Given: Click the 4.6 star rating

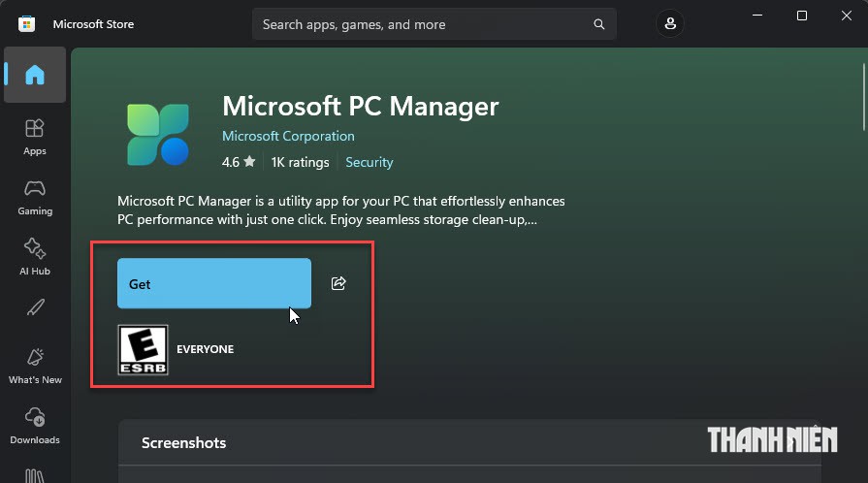Looking at the screenshot, I should 239,162.
